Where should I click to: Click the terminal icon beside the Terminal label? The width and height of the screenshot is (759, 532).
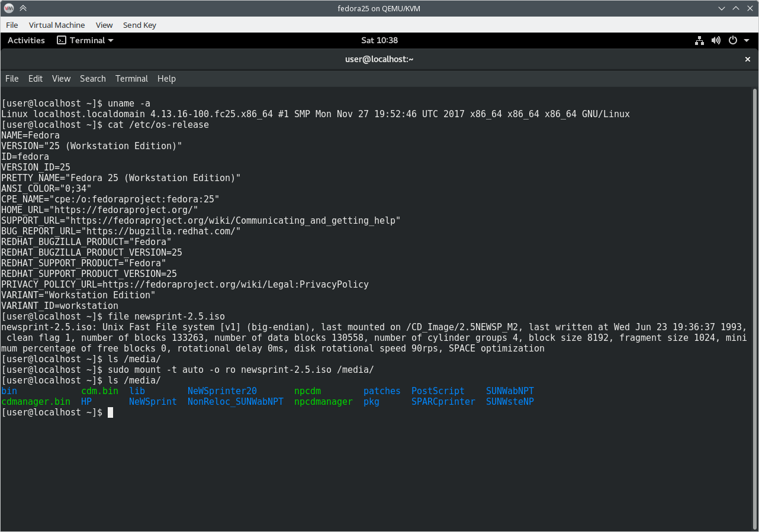tap(61, 40)
